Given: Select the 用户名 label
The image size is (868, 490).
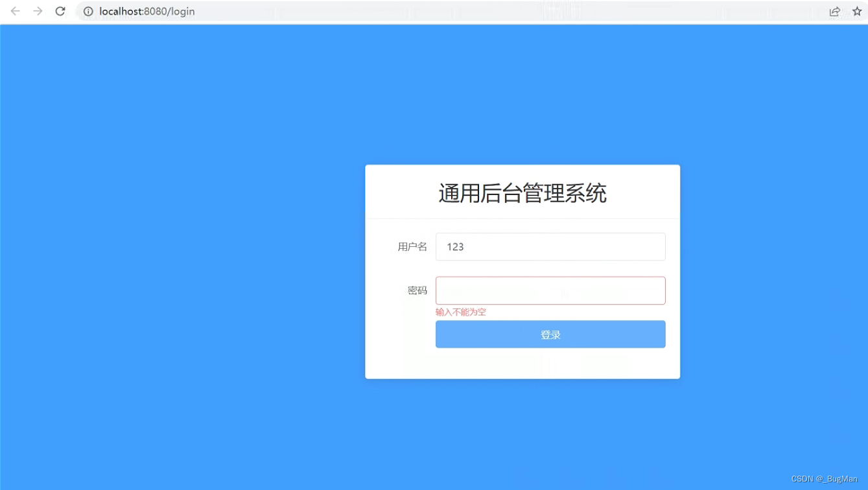Looking at the screenshot, I should (412, 247).
